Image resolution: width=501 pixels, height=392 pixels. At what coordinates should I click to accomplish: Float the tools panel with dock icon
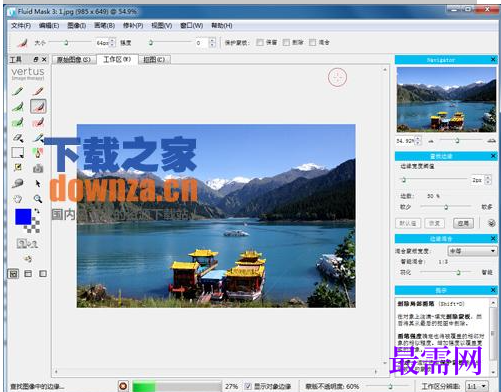[x=36, y=60]
